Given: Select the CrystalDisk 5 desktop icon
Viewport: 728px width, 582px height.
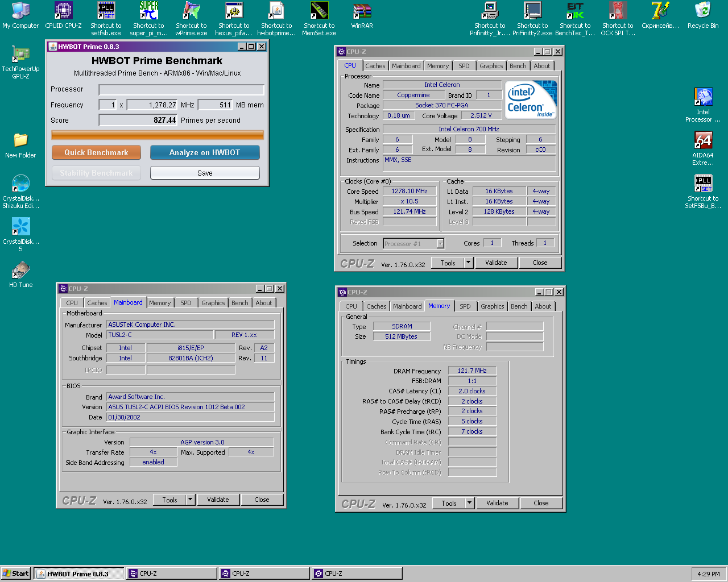Looking at the screenshot, I should pos(20,235).
